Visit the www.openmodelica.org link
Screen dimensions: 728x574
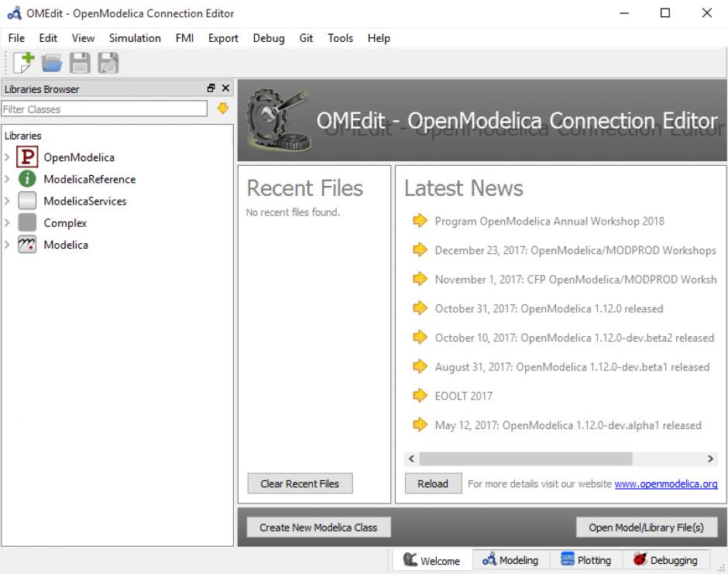coord(666,484)
